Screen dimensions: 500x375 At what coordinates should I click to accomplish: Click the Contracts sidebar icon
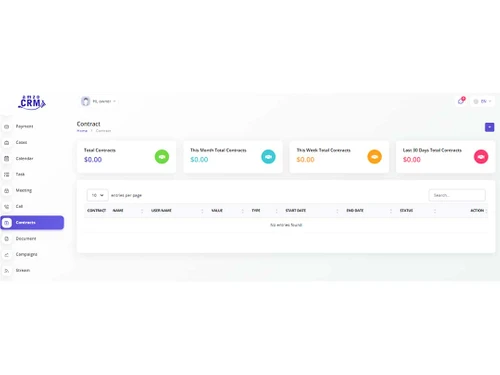point(7,223)
